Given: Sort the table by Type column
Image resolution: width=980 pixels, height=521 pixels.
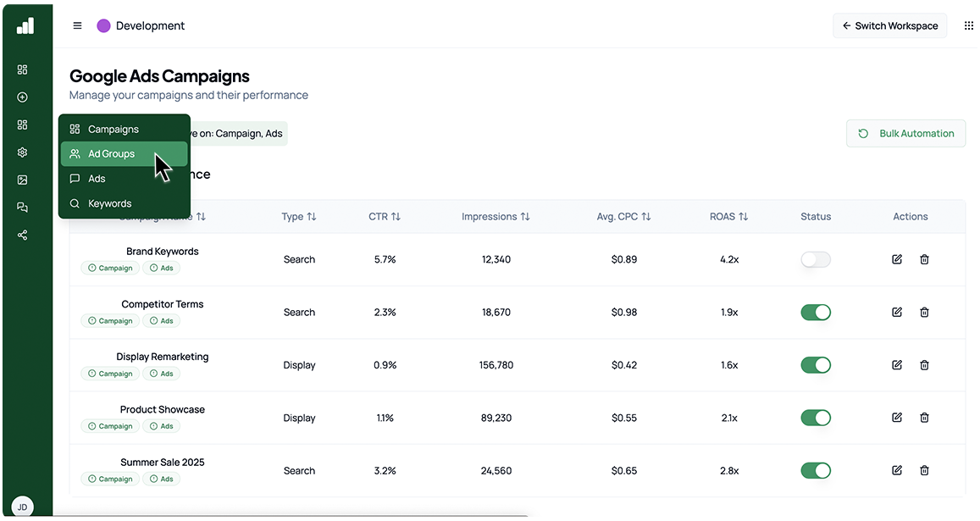Looking at the screenshot, I should [x=299, y=216].
